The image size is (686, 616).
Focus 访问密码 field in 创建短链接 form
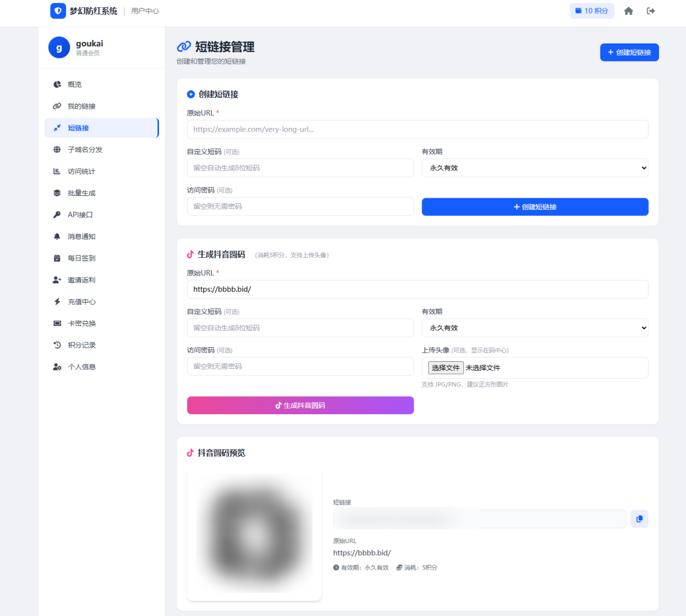point(300,207)
